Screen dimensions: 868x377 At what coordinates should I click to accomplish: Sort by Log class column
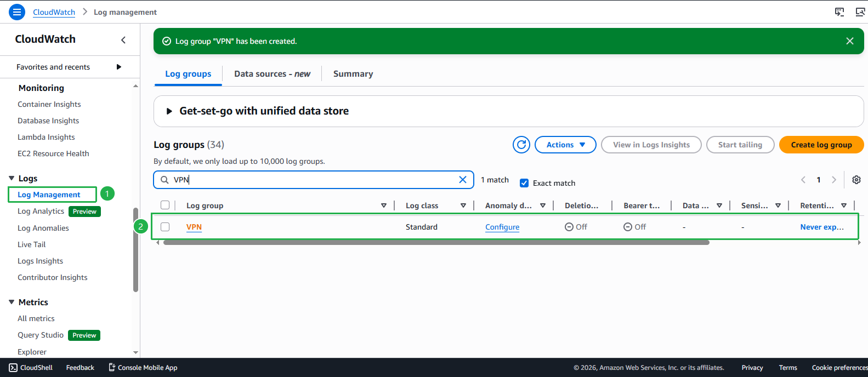(463, 205)
